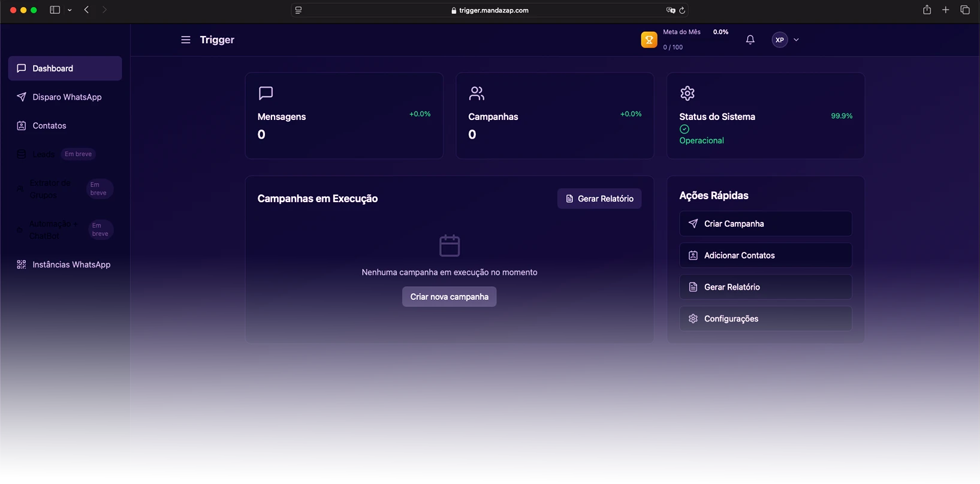Click the gold trophy goal icon

(x=649, y=40)
